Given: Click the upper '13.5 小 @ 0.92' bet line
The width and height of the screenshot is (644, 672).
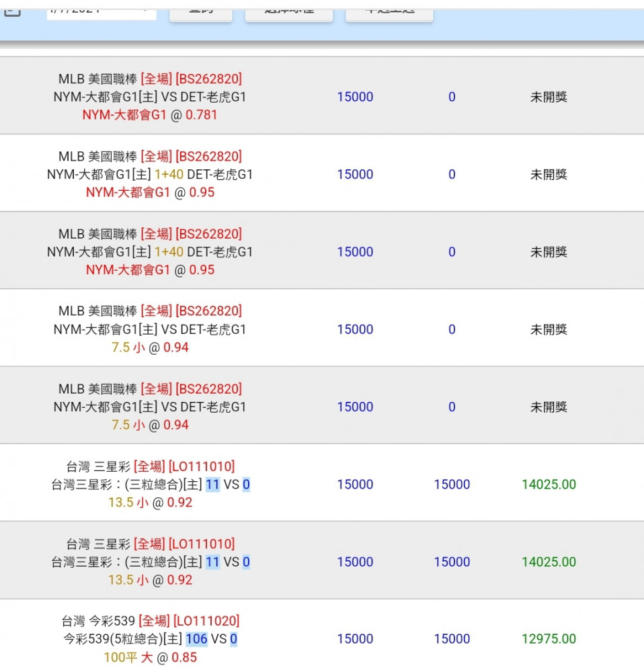Looking at the screenshot, I should tap(150, 502).
